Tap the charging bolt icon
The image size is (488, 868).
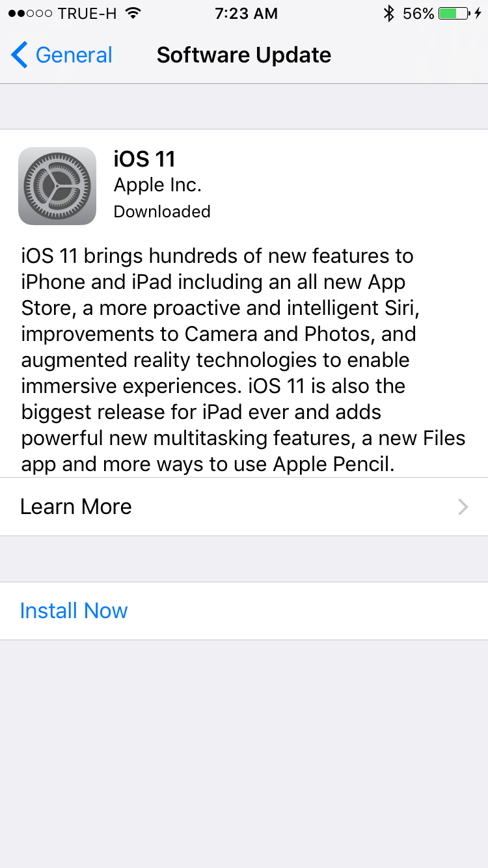point(478,14)
